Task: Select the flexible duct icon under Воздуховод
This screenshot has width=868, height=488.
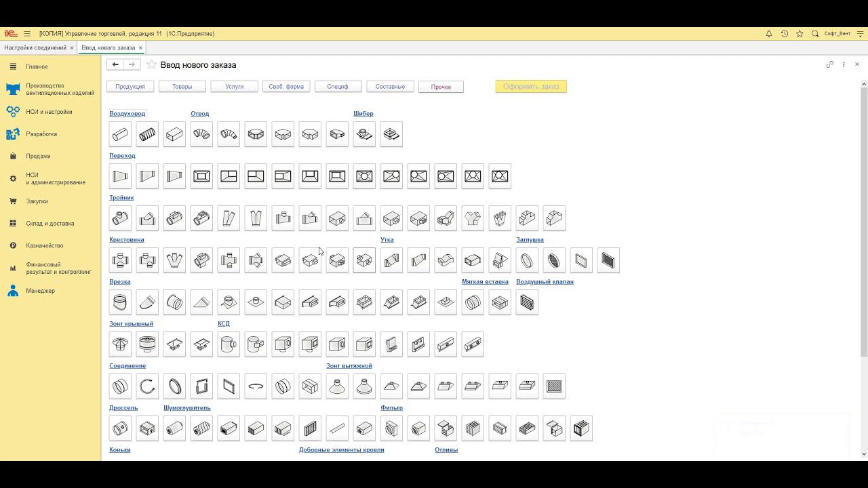Action: (147, 134)
